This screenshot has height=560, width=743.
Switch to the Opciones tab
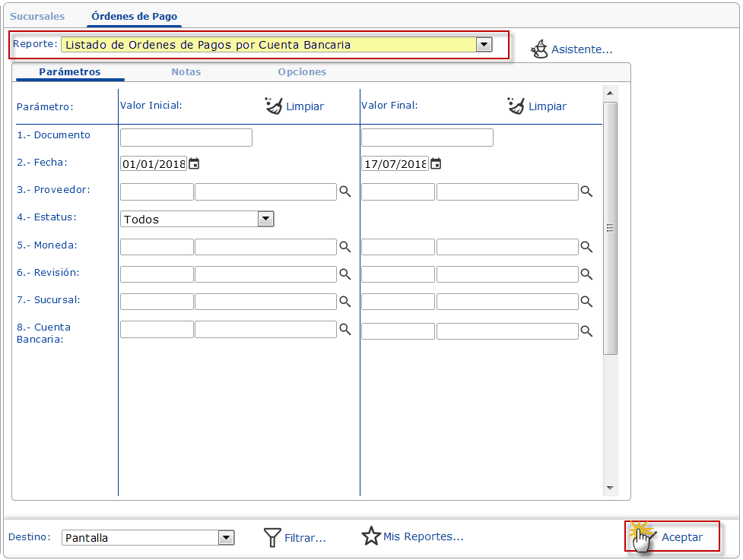tap(302, 72)
